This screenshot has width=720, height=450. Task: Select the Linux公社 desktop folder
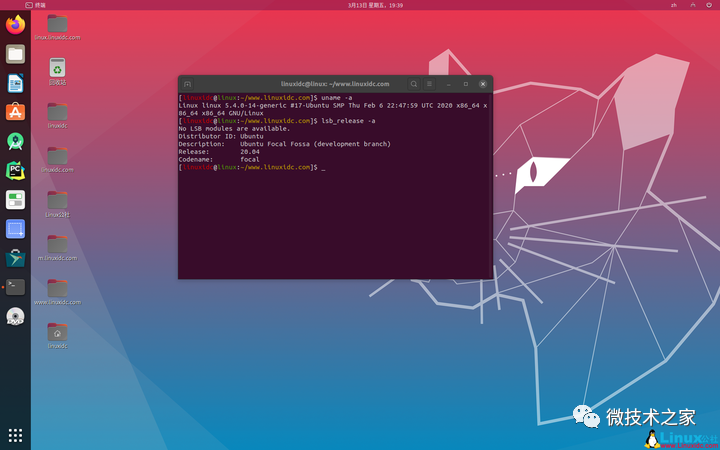[57, 204]
